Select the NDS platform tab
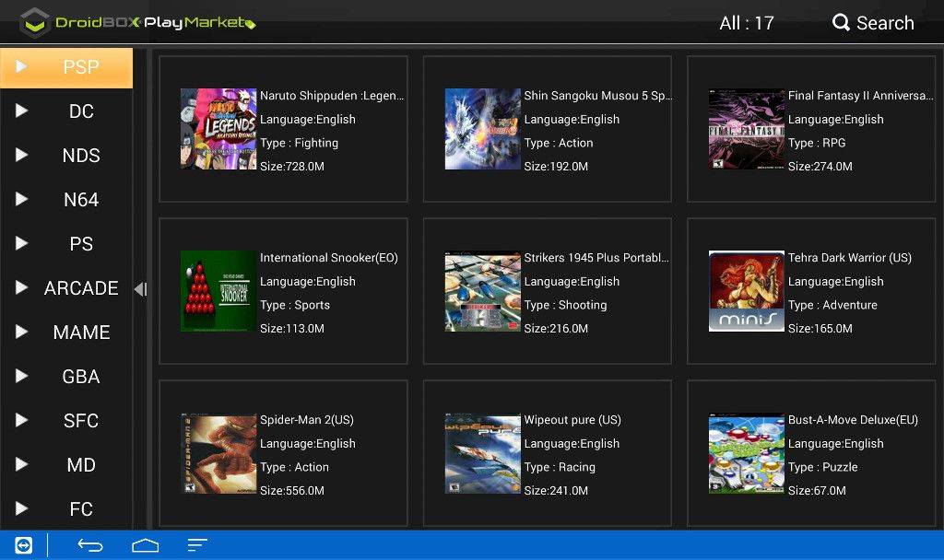The height and width of the screenshot is (560, 944). pyautogui.click(x=66, y=155)
